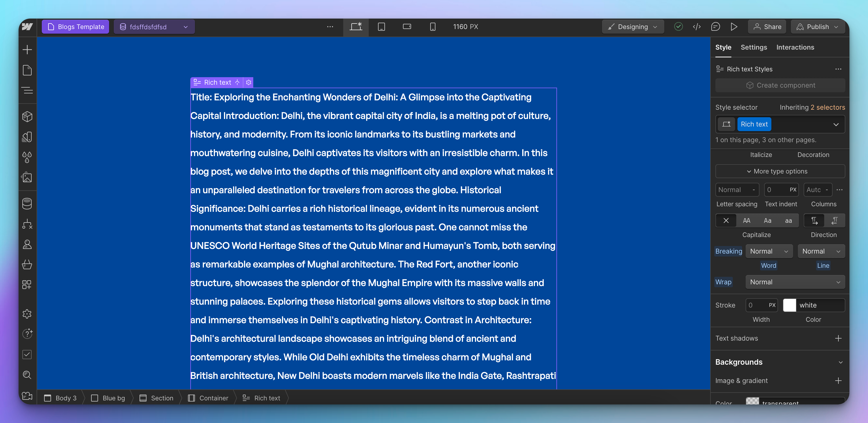Switch to the Style tab

coord(723,48)
